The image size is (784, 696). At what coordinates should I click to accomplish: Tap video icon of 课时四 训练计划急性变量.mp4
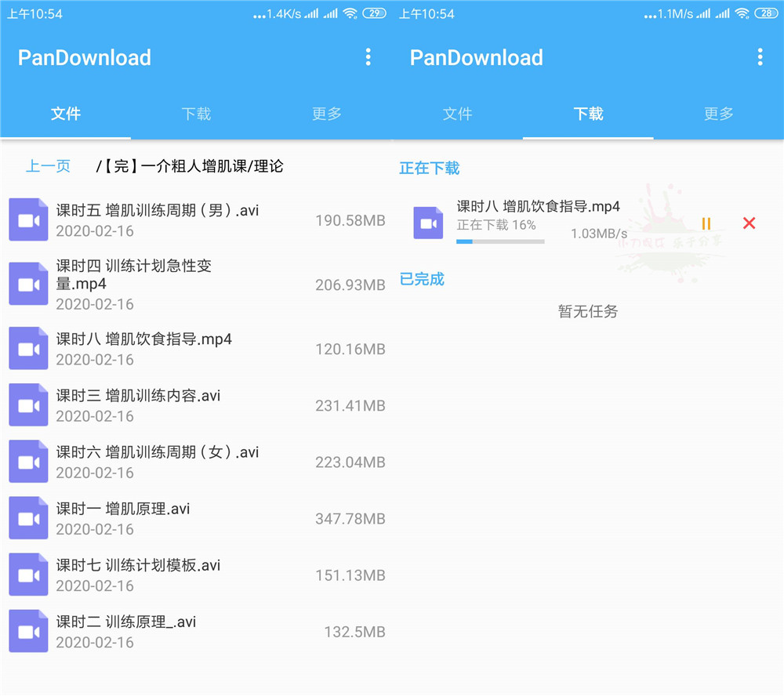pyautogui.click(x=28, y=284)
